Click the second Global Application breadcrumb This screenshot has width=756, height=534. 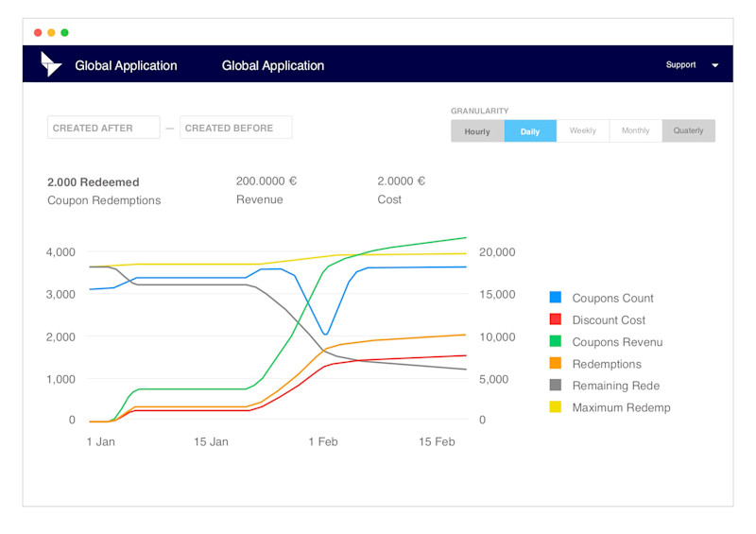tap(273, 65)
